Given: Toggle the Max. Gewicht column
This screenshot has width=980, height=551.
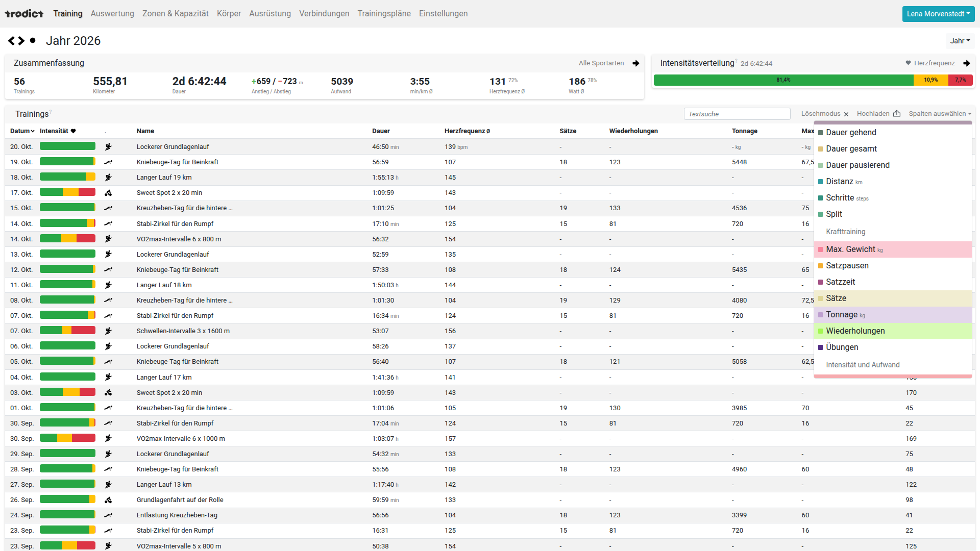Looking at the screenshot, I should coord(893,249).
